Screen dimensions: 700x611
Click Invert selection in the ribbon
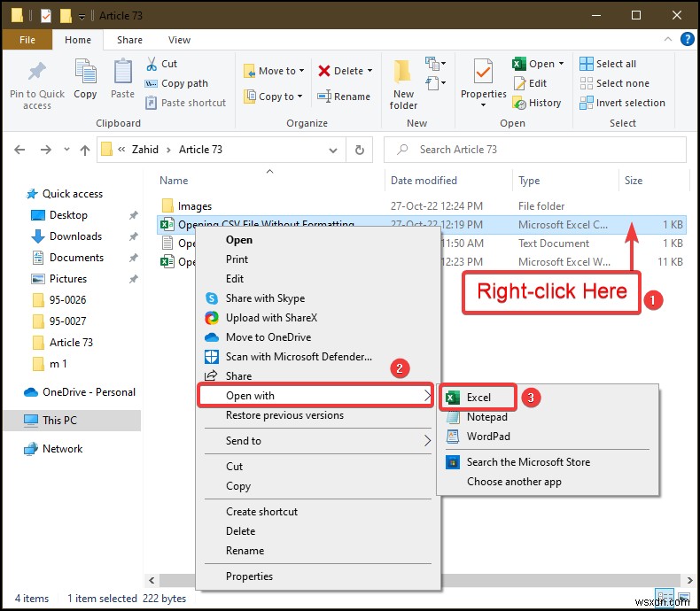click(x=622, y=103)
